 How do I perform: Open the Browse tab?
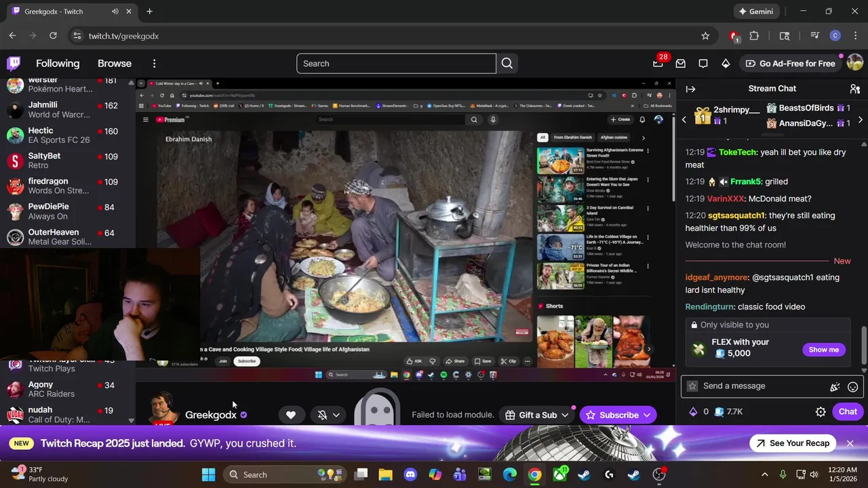(115, 64)
